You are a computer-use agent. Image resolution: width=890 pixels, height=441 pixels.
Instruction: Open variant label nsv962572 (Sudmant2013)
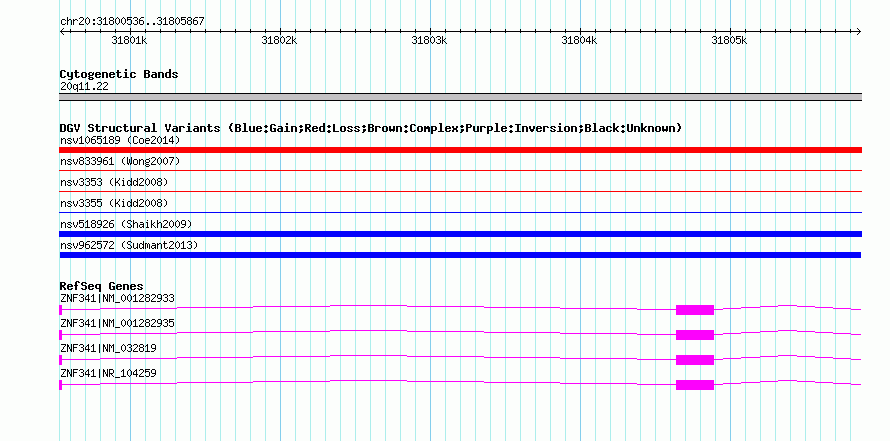(129, 245)
